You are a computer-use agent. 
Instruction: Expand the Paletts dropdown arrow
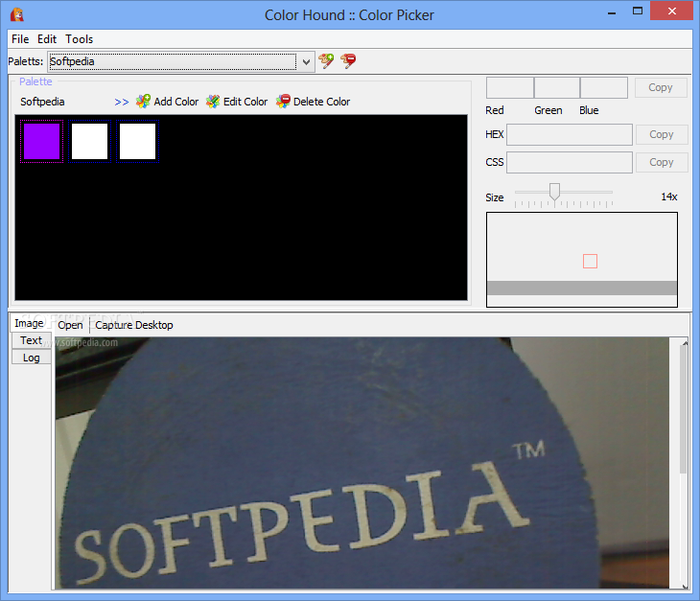point(306,62)
